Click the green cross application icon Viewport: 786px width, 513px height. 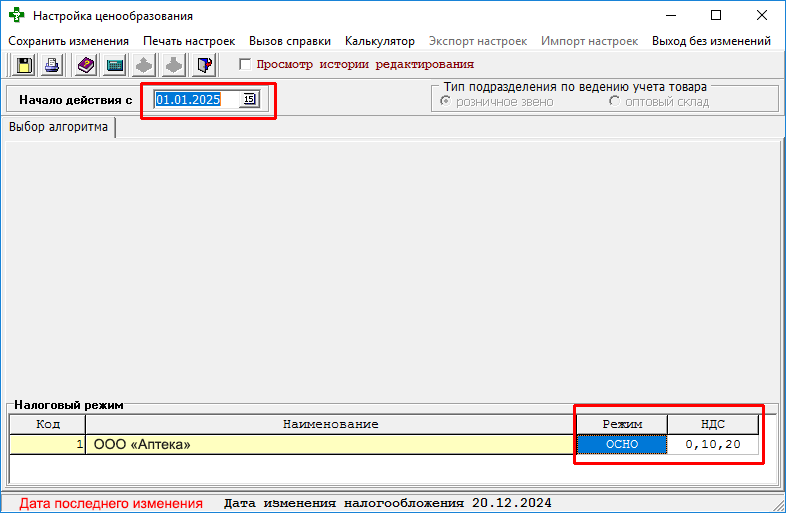[x=17, y=16]
